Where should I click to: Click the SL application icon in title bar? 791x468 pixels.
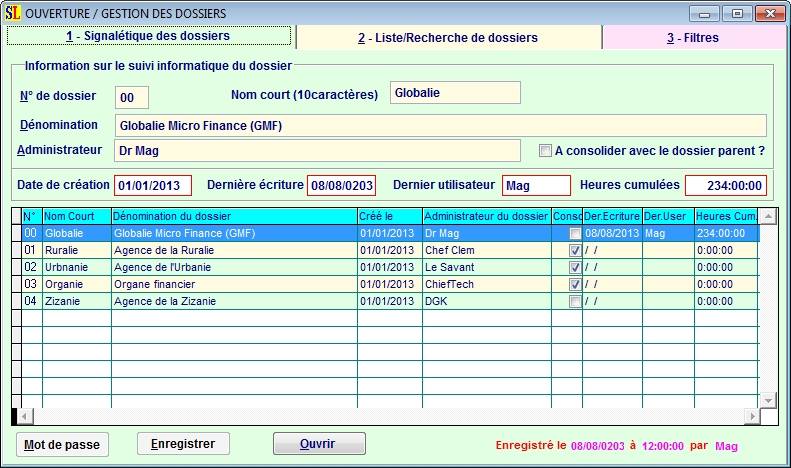pos(13,13)
